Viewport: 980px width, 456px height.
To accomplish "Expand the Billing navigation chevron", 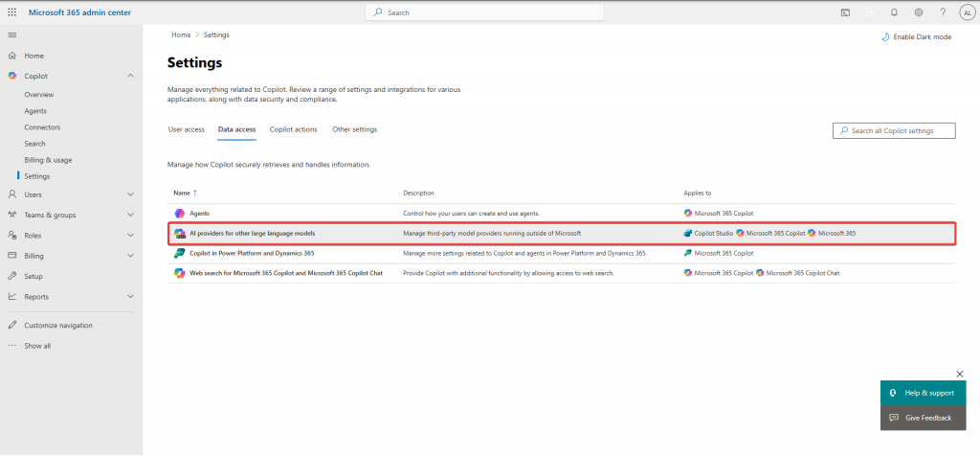I will [x=130, y=256].
